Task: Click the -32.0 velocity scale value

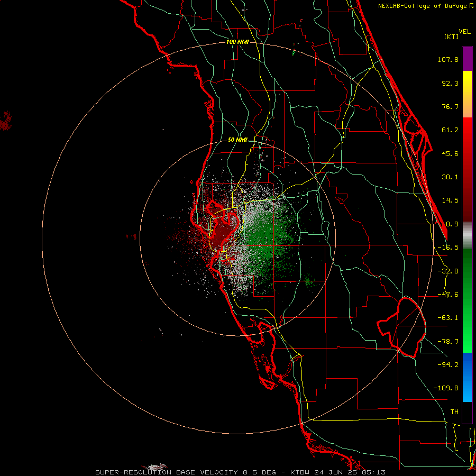Action: click(x=448, y=271)
